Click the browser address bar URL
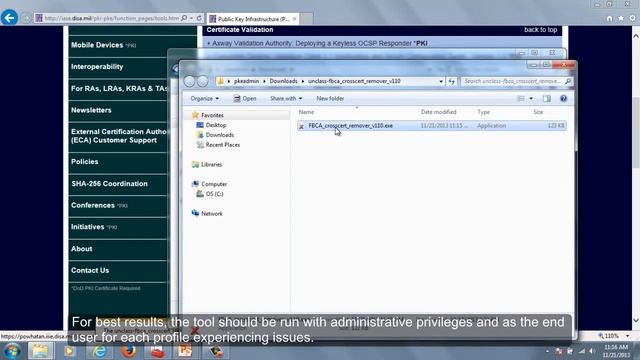The width and height of the screenshot is (640, 360). click(x=112, y=18)
